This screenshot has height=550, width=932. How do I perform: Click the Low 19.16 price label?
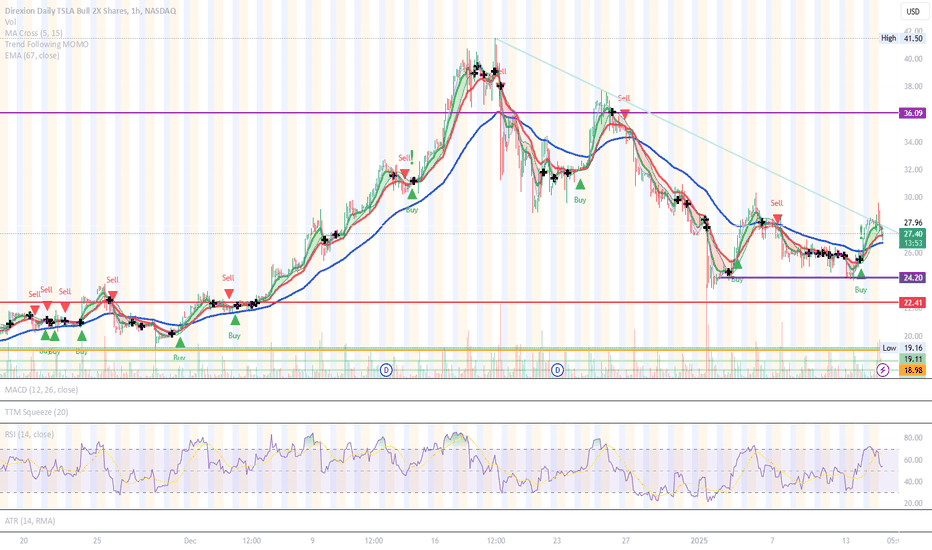coord(902,348)
